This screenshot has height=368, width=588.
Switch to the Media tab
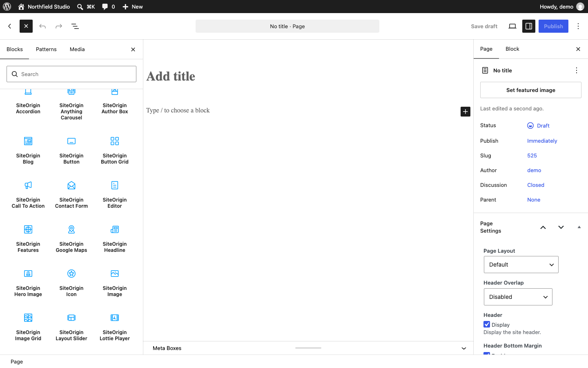pos(77,49)
